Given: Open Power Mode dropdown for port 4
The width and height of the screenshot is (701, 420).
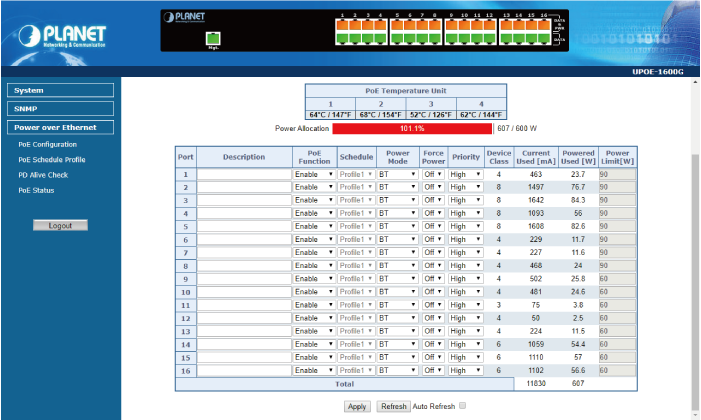Looking at the screenshot, I should tap(397, 213).
